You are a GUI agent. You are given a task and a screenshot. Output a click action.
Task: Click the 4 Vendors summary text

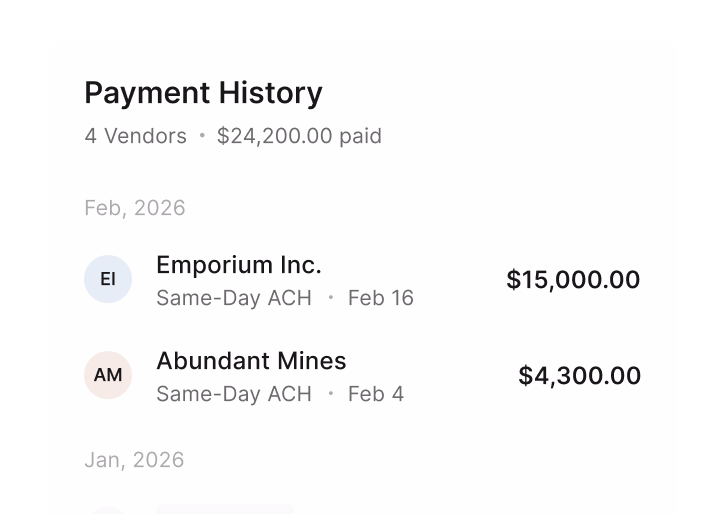[x=135, y=136]
